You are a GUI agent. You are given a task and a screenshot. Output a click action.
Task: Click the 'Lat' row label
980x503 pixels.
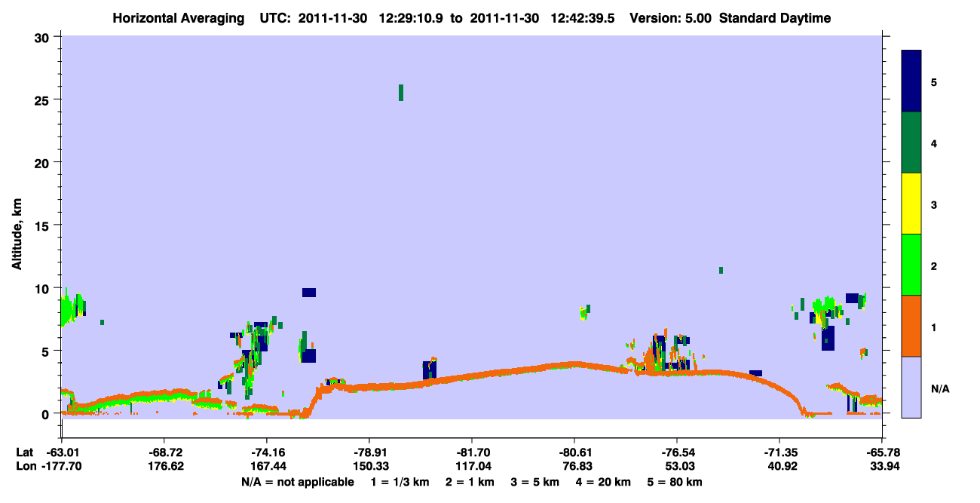(23, 452)
